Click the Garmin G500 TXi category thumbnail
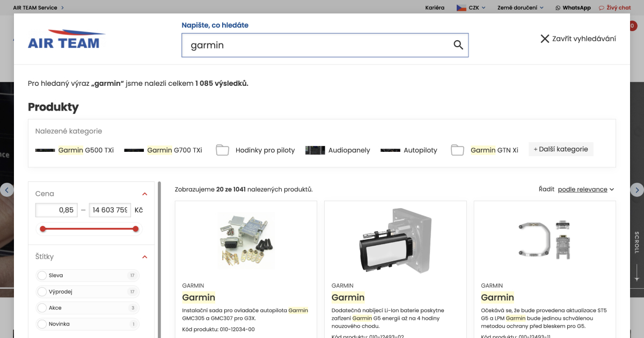This screenshot has height=338, width=644. coord(45,150)
